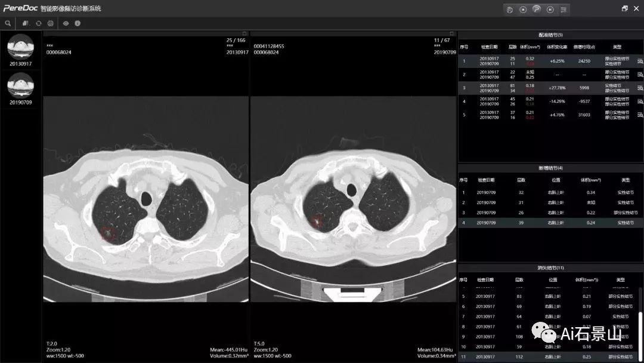Maximize the left CT viewport via corner box
The width and height of the screenshot is (644, 363).
244,33
